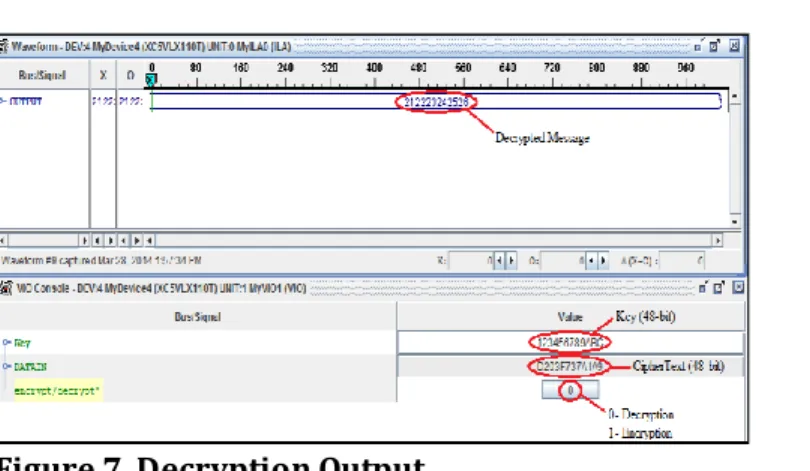Click the O column header in Waveform window
Image resolution: width=810 pixels, height=471 pixels.
click(x=130, y=75)
